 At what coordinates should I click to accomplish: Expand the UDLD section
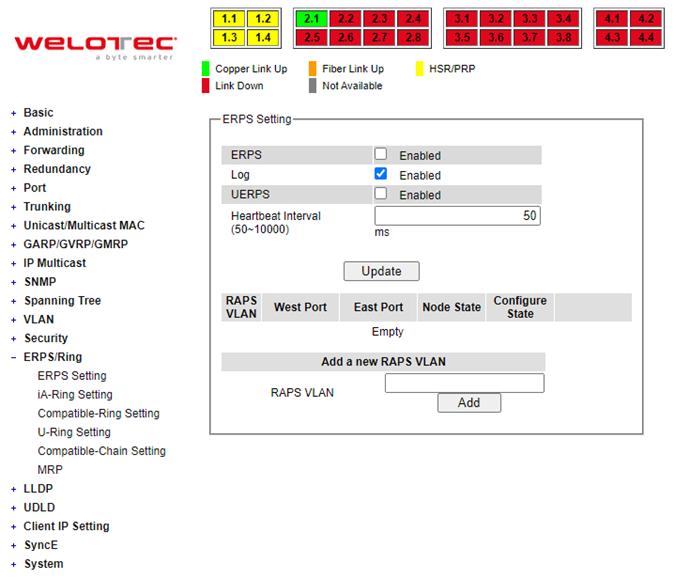coord(39,508)
